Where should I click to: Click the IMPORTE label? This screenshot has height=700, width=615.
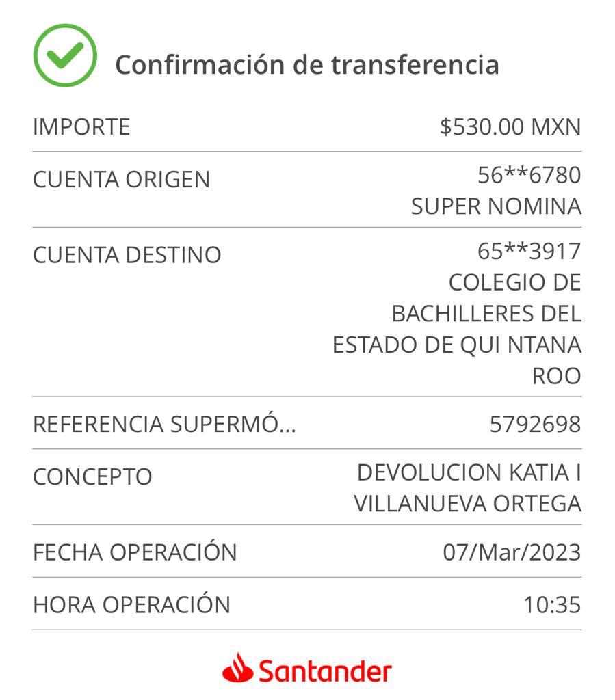coord(81,126)
